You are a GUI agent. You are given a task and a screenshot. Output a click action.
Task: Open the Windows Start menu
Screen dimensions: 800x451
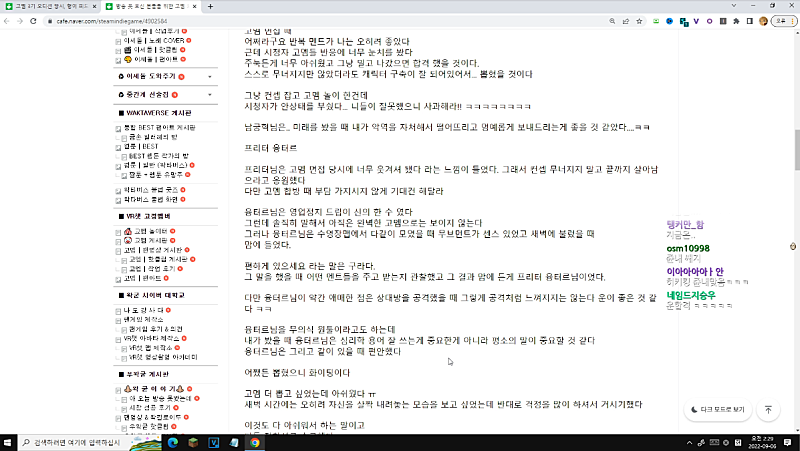coord(8,442)
